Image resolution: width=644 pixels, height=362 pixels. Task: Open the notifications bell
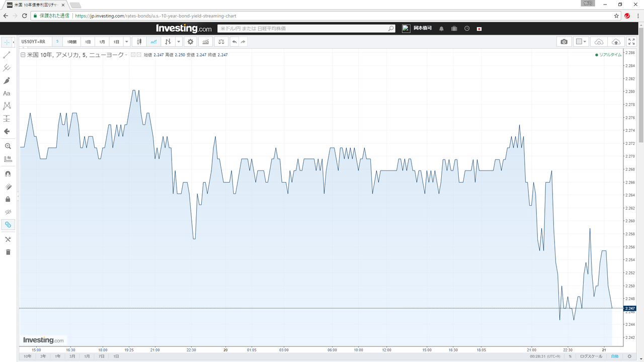[x=441, y=29]
